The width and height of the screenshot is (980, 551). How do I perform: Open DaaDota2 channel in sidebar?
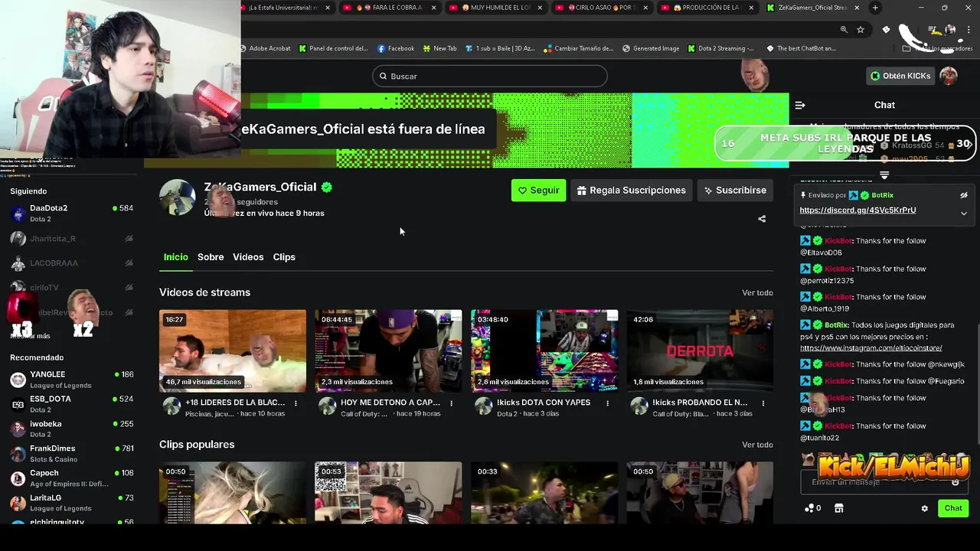[72, 214]
